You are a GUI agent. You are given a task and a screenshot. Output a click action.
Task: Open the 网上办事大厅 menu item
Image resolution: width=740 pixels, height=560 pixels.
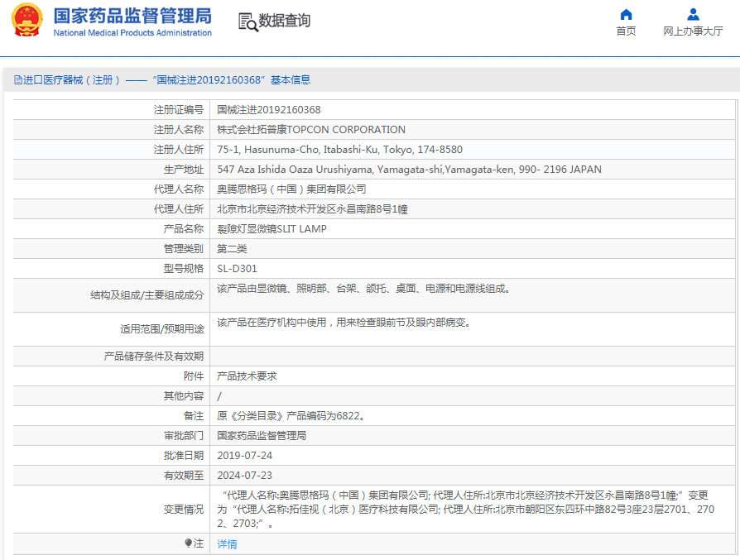(693, 31)
